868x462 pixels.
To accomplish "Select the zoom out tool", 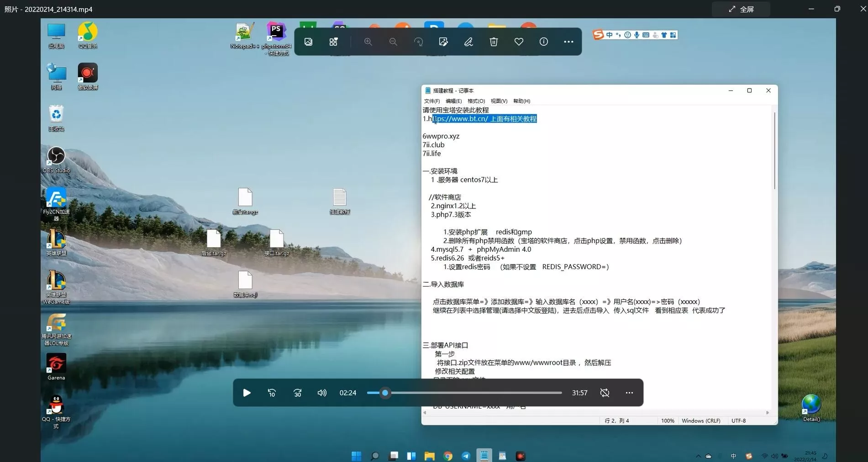I will tap(393, 42).
